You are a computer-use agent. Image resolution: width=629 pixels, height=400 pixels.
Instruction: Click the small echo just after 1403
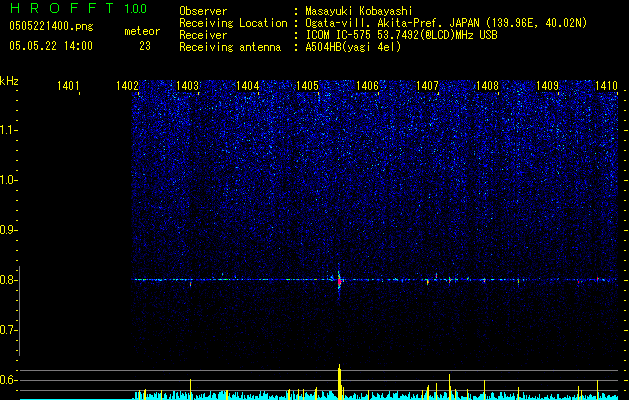pos(191,284)
